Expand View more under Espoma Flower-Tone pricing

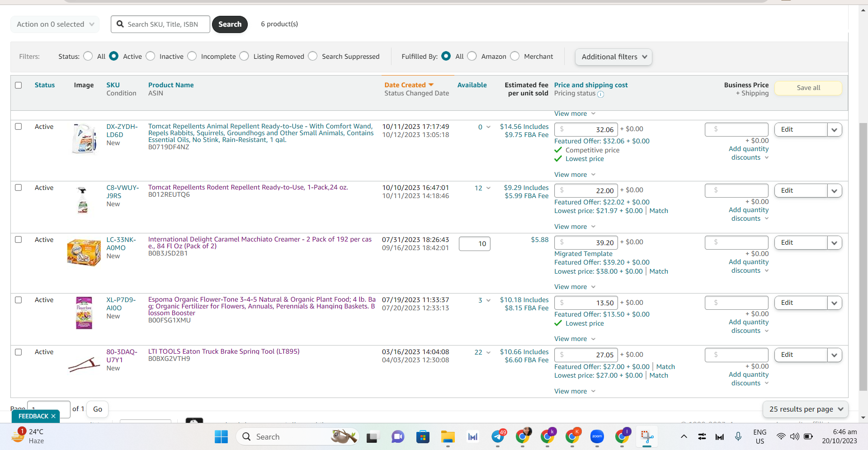(575, 339)
